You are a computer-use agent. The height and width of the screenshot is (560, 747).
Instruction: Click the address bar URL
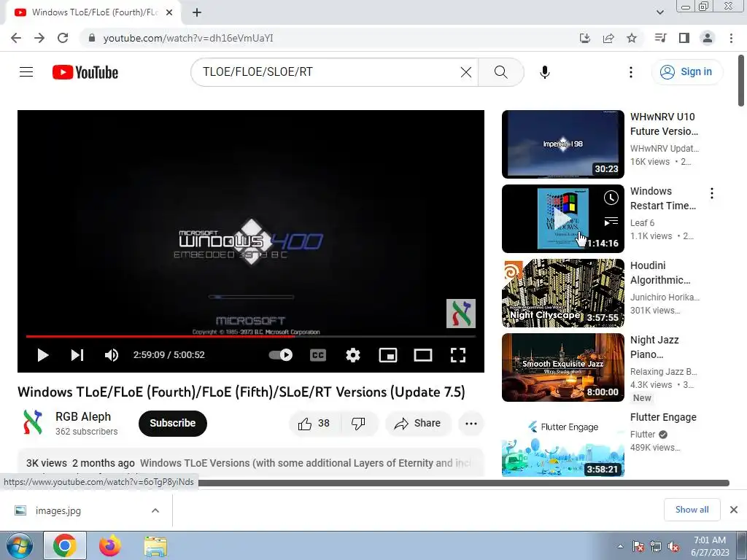(189, 38)
